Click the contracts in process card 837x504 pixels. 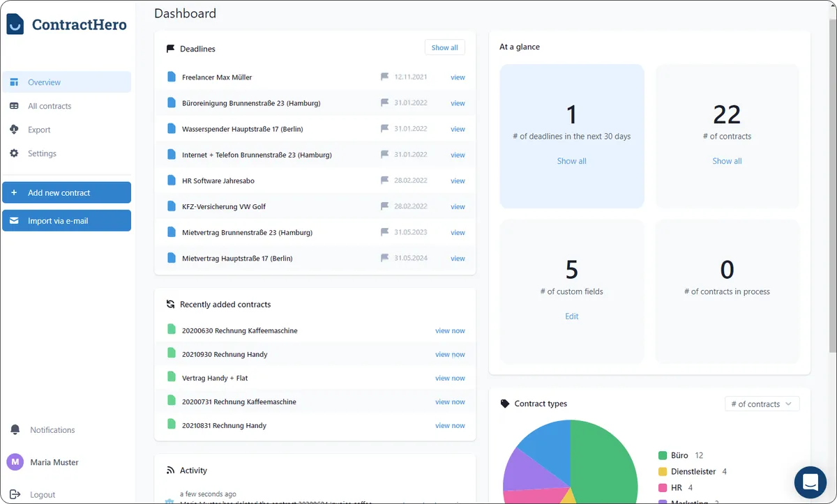coord(727,291)
